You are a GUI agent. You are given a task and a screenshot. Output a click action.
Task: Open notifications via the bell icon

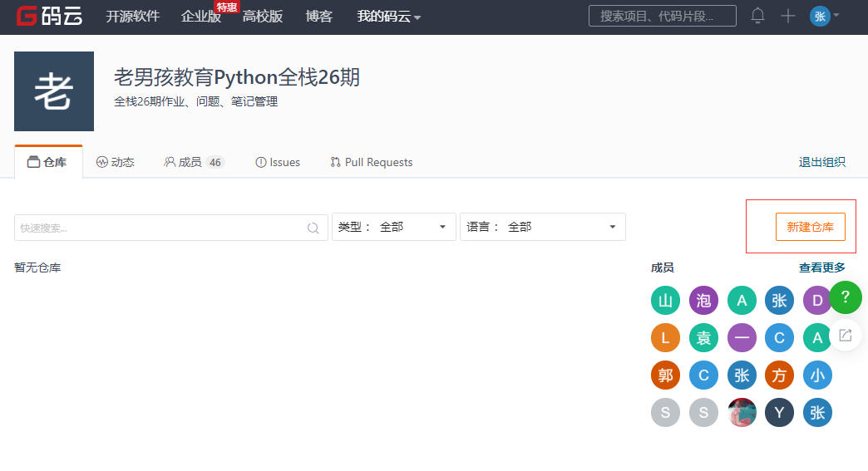tap(758, 16)
